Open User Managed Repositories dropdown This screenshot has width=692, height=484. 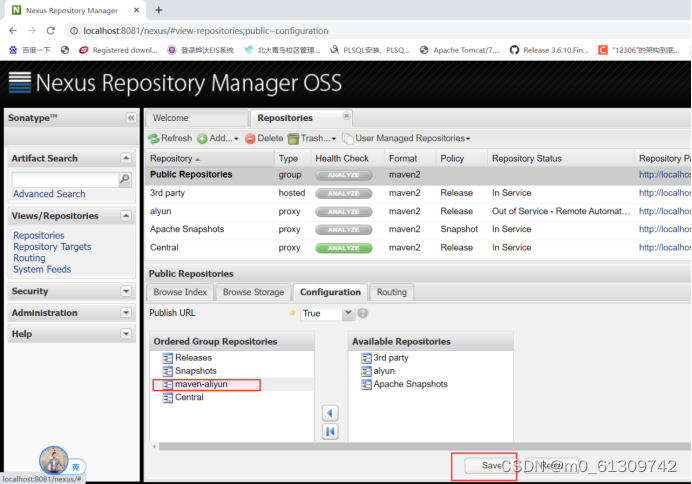coord(406,139)
